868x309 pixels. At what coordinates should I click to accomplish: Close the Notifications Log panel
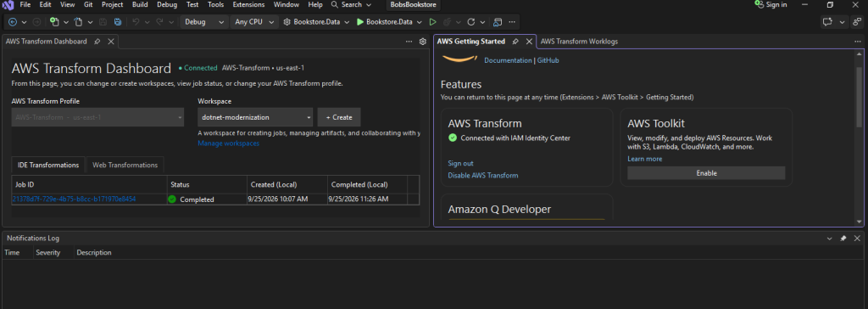coord(857,238)
